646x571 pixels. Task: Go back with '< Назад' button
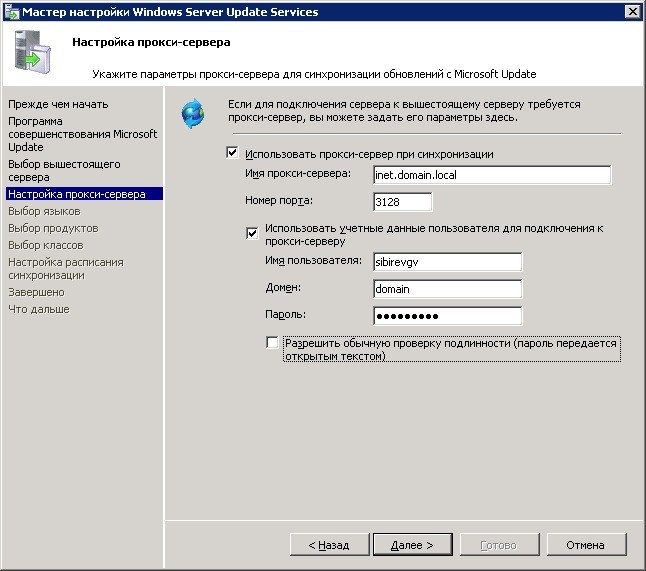330,545
